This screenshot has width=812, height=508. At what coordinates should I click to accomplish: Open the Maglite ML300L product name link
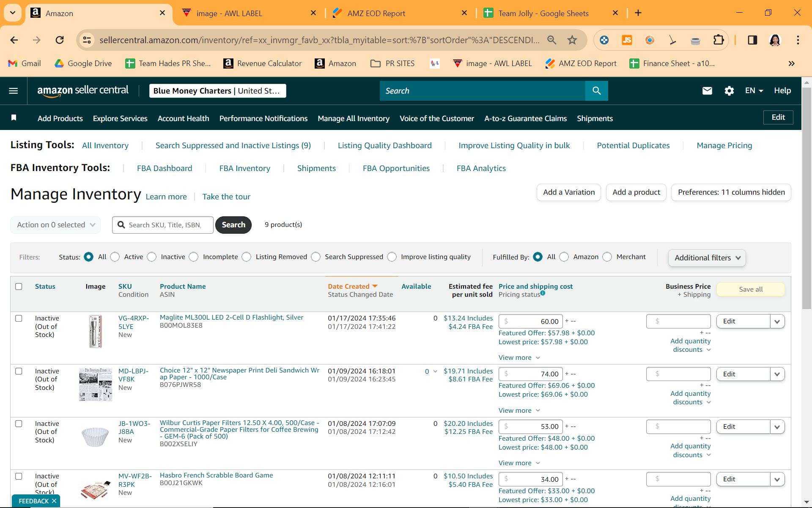pos(231,317)
